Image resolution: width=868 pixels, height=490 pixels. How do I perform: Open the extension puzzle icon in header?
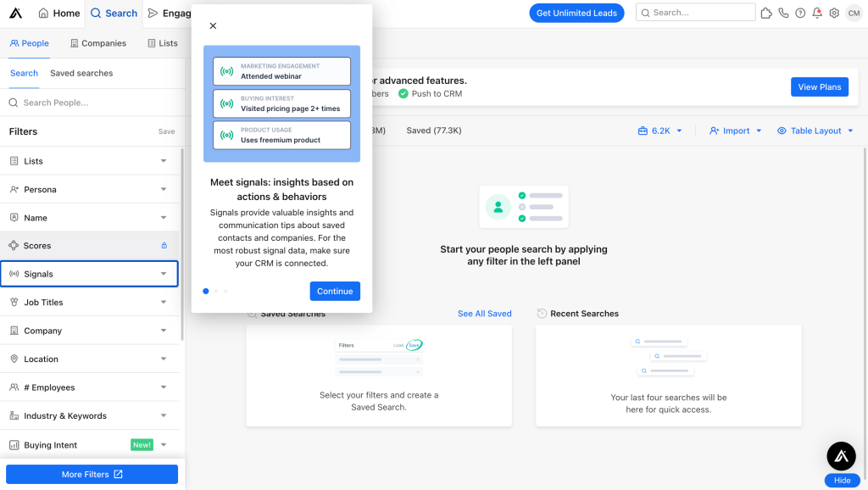point(766,13)
